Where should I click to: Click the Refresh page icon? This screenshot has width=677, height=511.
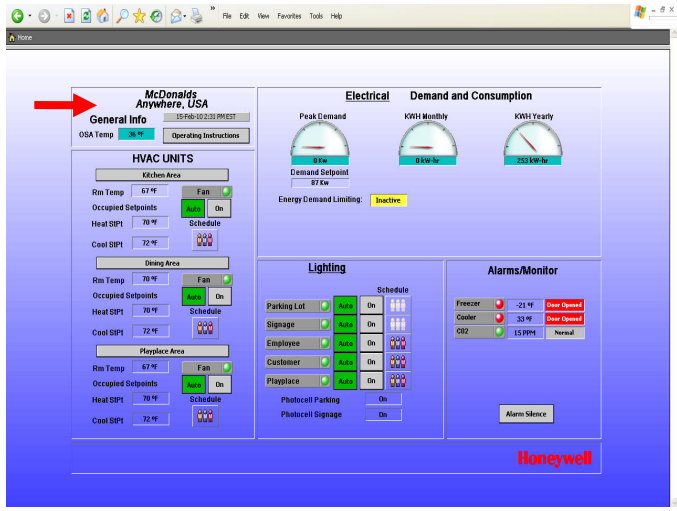click(x=86, y=16)
